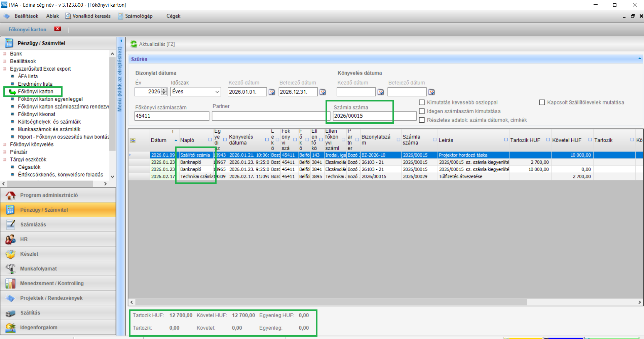Open calendar for Könyvelés Befejező dátum
The width and height of the screenshot is (644, 339).
click(431, 92)
